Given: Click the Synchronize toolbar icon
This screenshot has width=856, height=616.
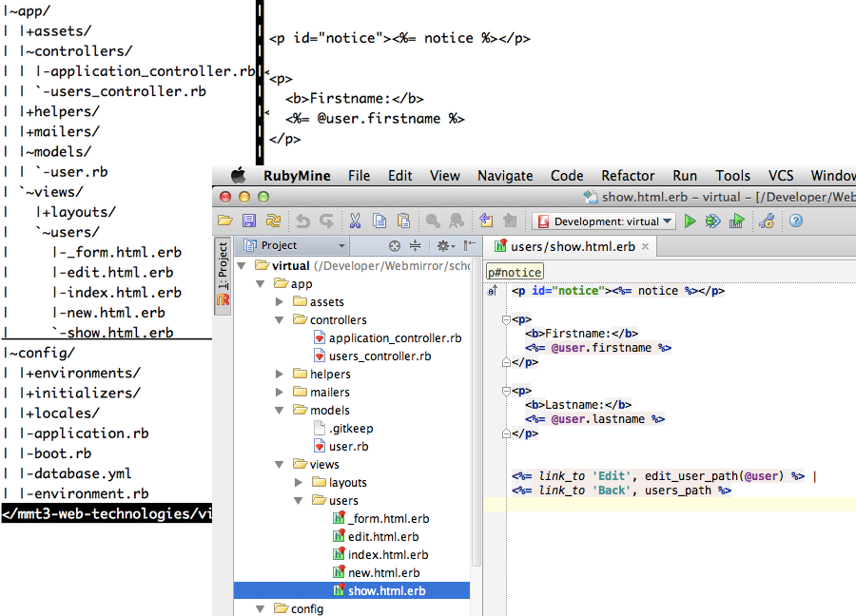Looking at the screenshot, I should [x=273, y=221].
